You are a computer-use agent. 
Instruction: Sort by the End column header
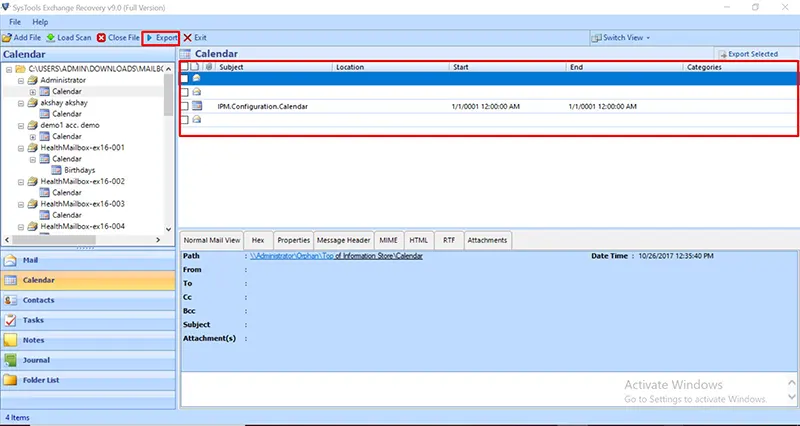[624, 67]
